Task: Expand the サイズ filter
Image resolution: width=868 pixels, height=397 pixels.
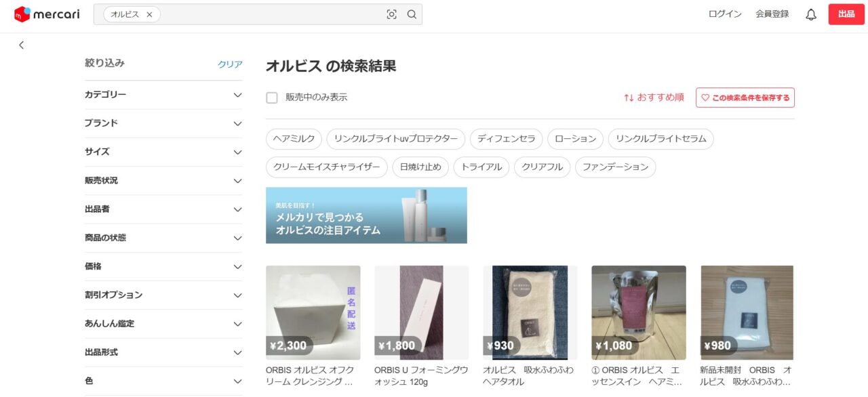Action: (163, 152)
